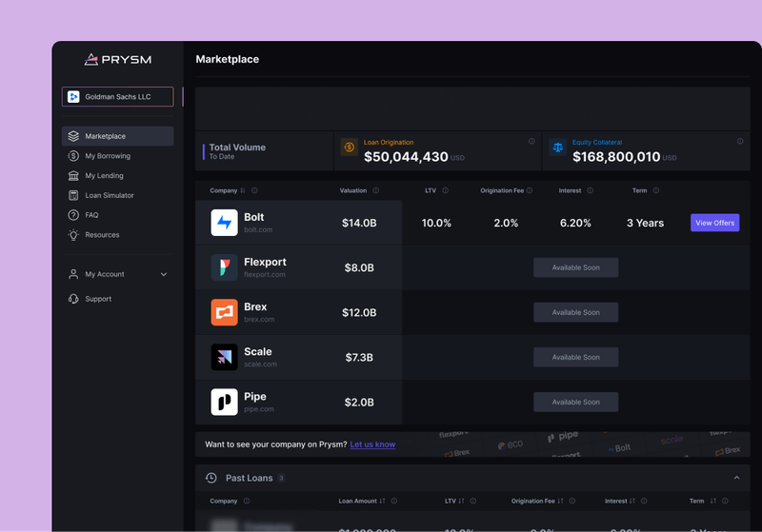Click info icon next to Company header in marketplace table

(x=254, y=190)
